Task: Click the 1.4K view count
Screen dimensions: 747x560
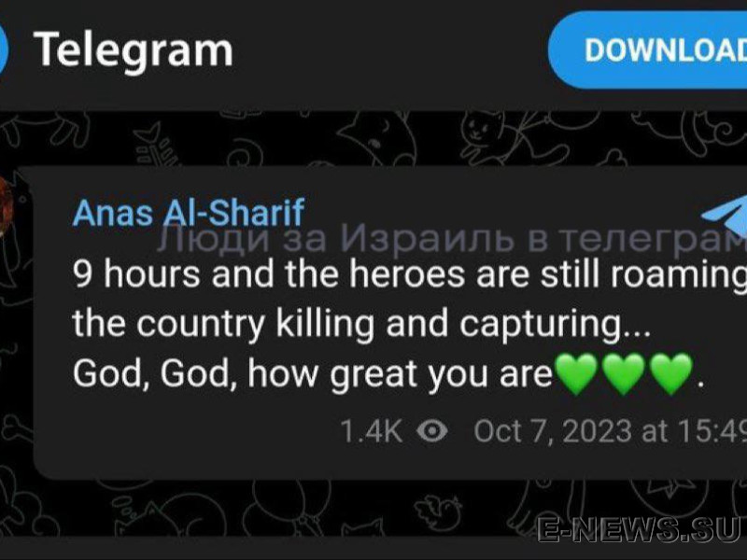Action: pyautogui.click(x=372, y=431)
